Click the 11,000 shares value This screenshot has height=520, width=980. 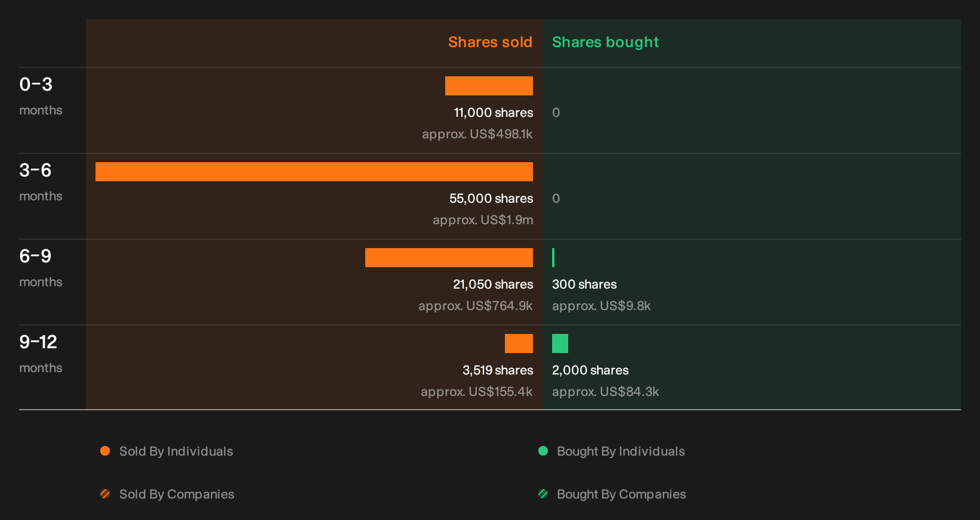(x=494, y=113)
